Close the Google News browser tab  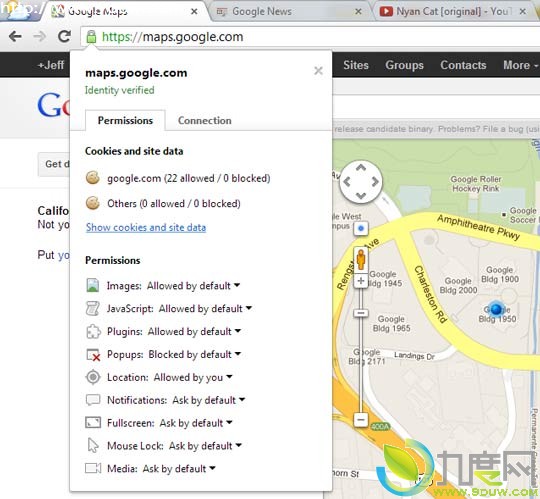pos(358,11)
